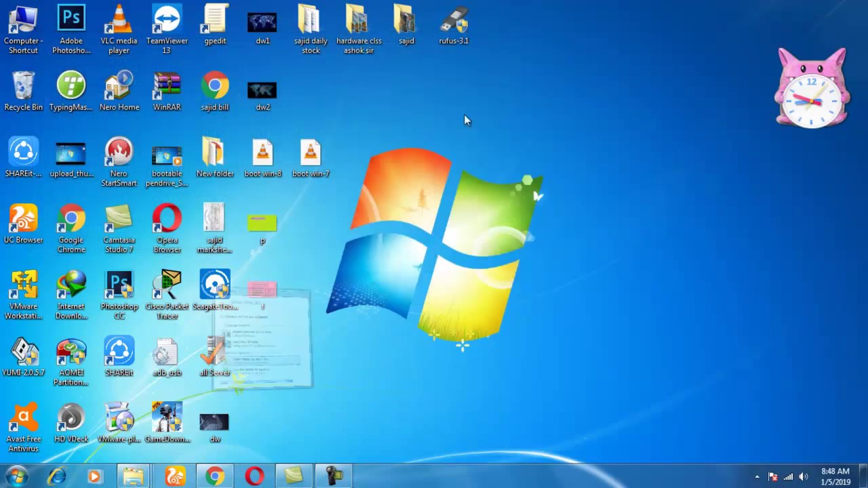The image size is (868, 488).
Task: Click the pink cat clock gadget
Action: tap(812, 88)
